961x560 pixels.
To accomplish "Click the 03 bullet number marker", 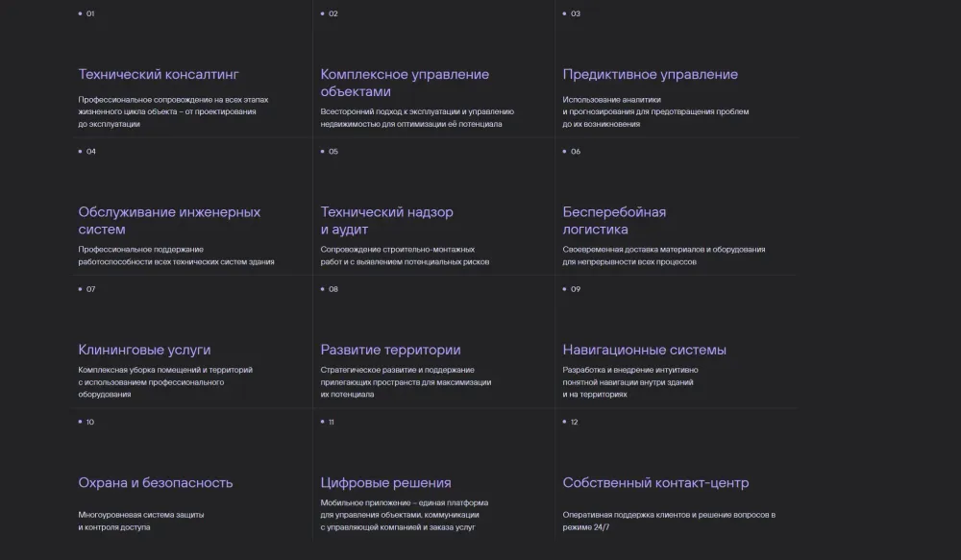I will pyautogui.click(x=575, y=14).
